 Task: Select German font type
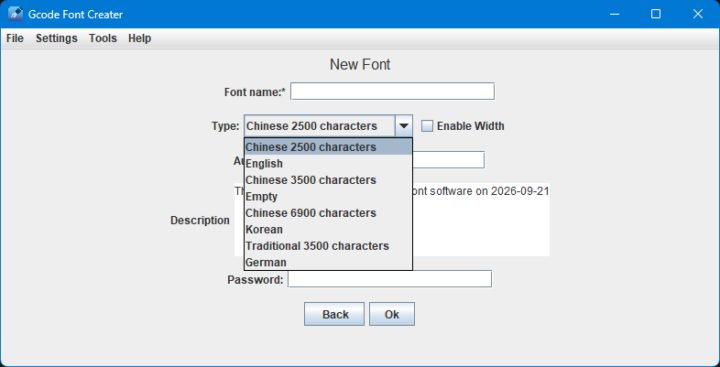point(328,263)
